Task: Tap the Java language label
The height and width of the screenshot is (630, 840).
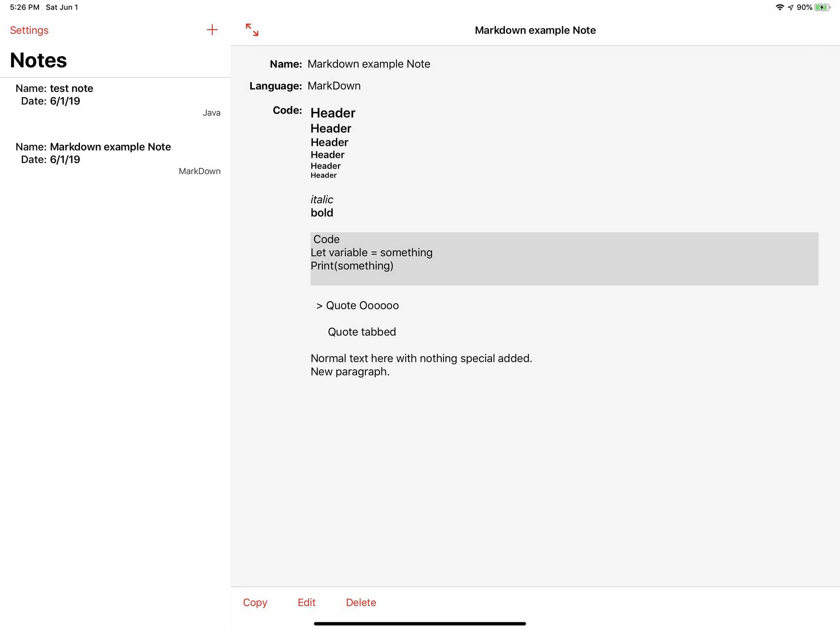Action: click(x=211, y=113)
